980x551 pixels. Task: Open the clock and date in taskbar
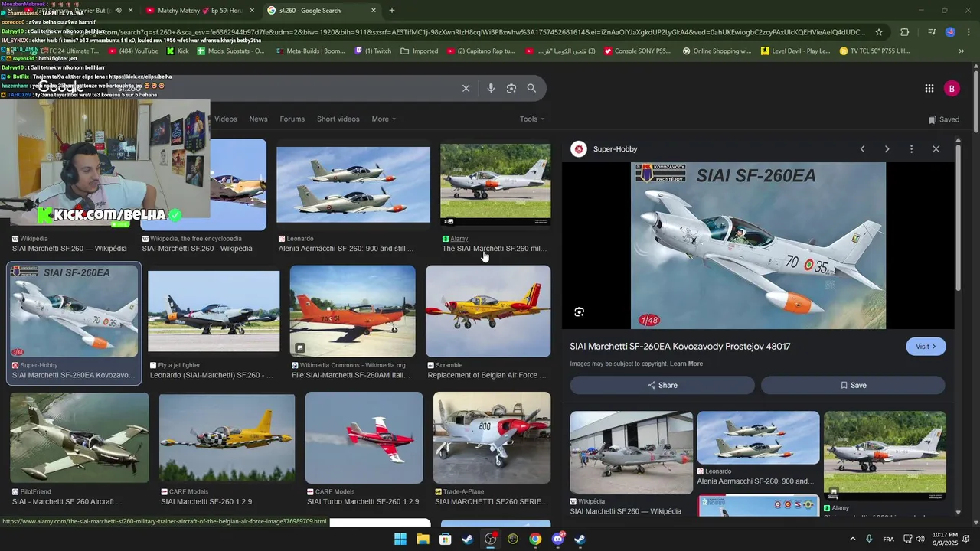[x=945, y=539]
